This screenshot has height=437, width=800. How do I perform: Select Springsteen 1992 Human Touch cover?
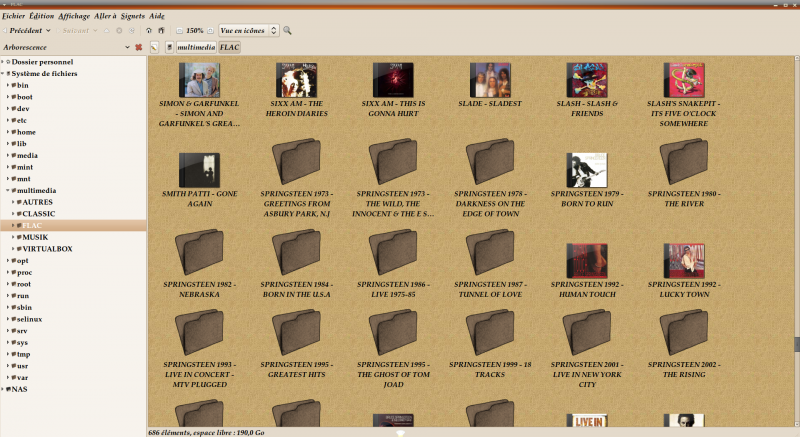click(587, 261)
